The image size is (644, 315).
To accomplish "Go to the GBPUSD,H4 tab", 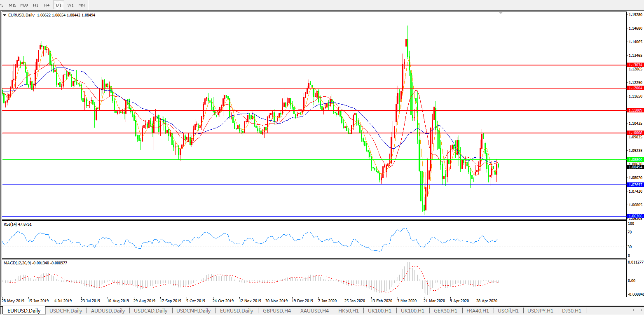I will (276, 311).
